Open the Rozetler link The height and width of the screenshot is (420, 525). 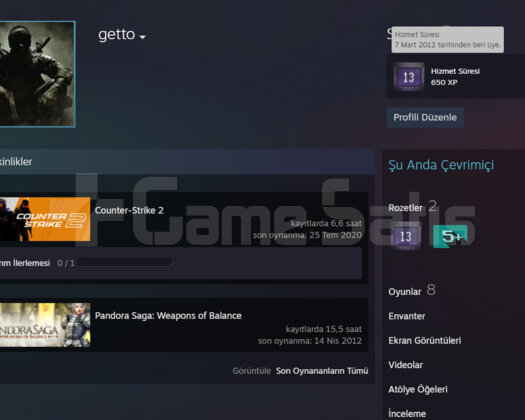point(405,208)
